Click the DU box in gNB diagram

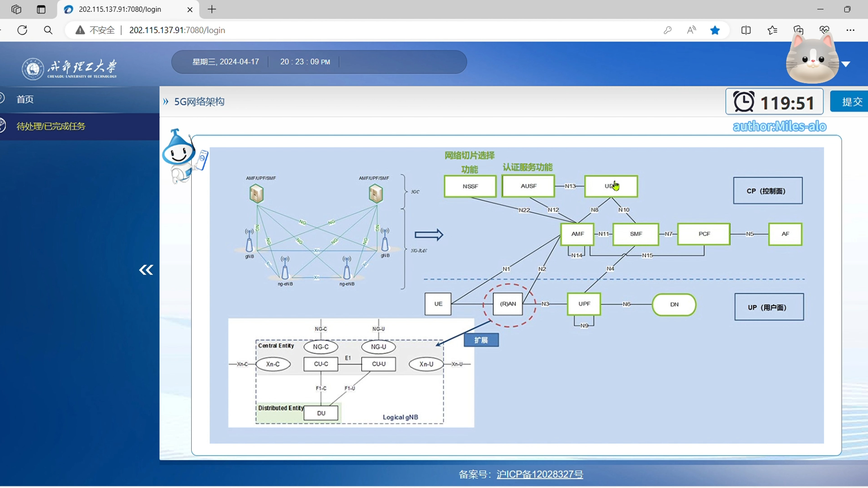(x=321, y=413)
